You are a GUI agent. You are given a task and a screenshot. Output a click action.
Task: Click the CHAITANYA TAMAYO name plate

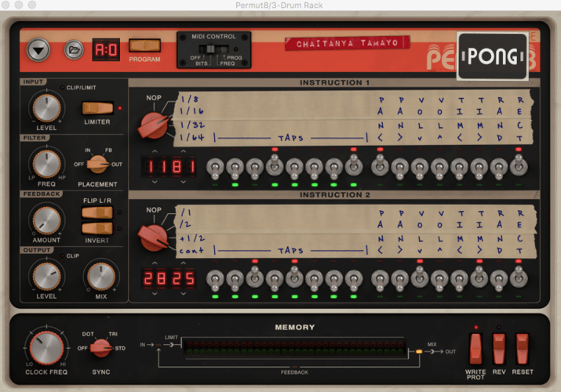pyautogui.click(x=347, y=43)
